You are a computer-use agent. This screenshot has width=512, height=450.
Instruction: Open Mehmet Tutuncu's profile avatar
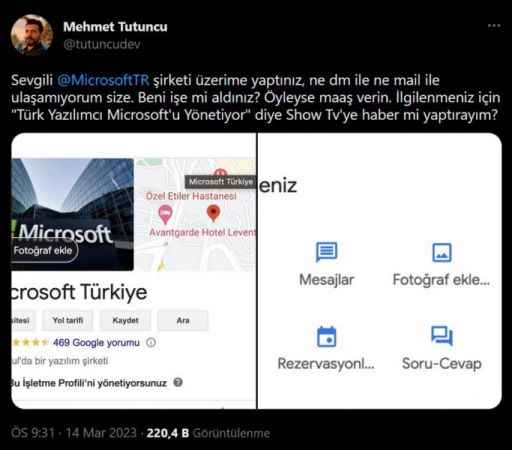(32, 35)
